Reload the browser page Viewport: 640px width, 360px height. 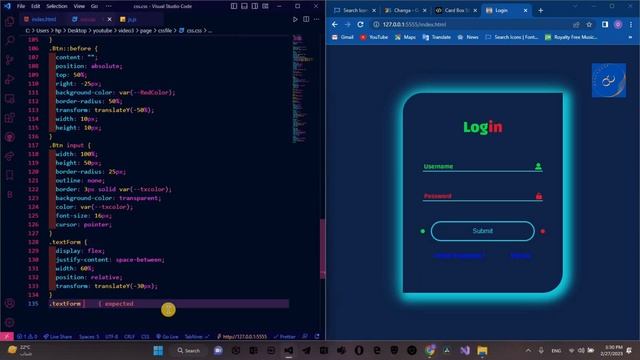[360, 24]
